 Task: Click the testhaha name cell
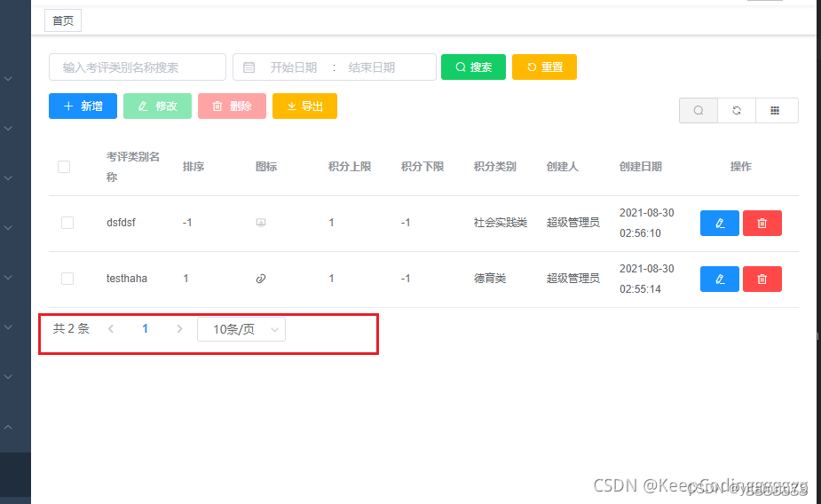(127, 279)
